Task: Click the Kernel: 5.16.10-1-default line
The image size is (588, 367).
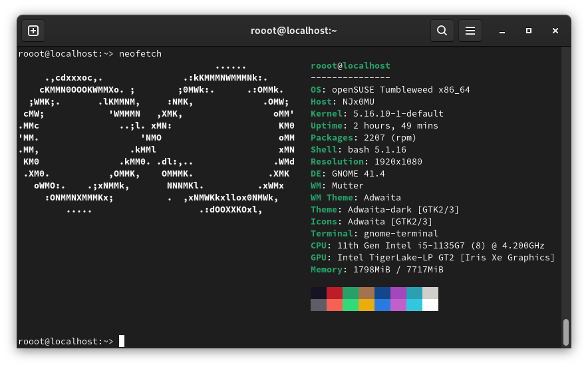Action: (x=377, y=114)
